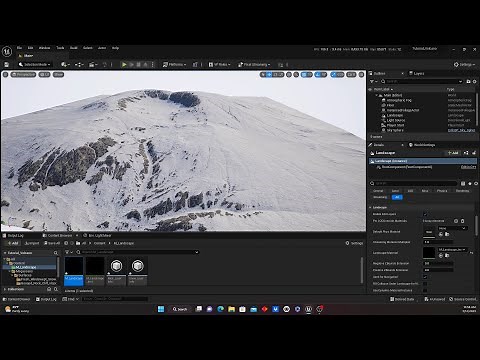
Task: Open the viewport hamburger options menu
Action: pyautogui.click(x=6, y=75)
